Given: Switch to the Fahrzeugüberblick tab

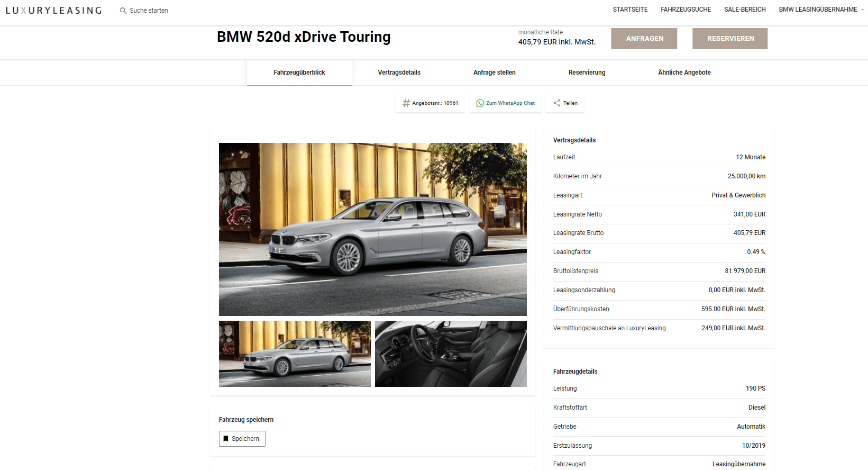Looking at the screenshot, I should tap(299, 73).
